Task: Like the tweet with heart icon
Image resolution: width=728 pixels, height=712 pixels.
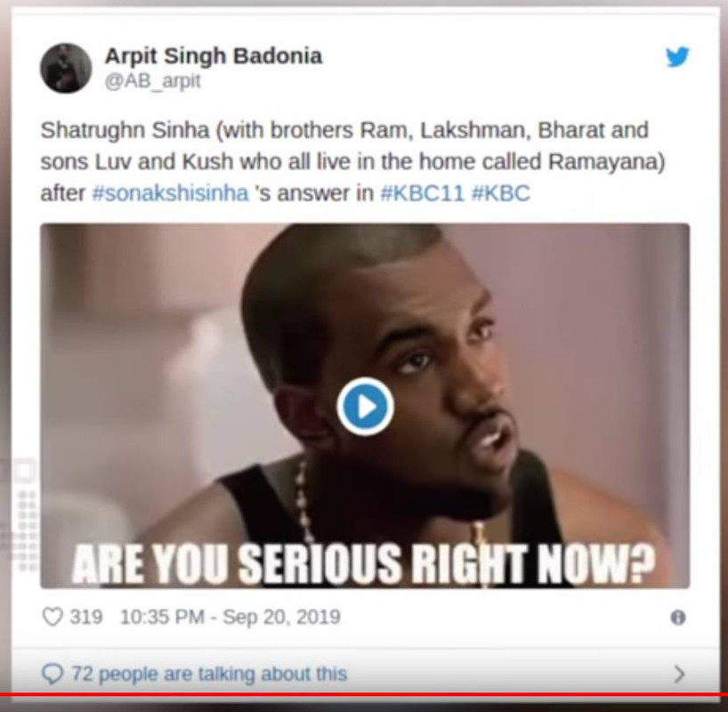Action: tap(52, 618)
